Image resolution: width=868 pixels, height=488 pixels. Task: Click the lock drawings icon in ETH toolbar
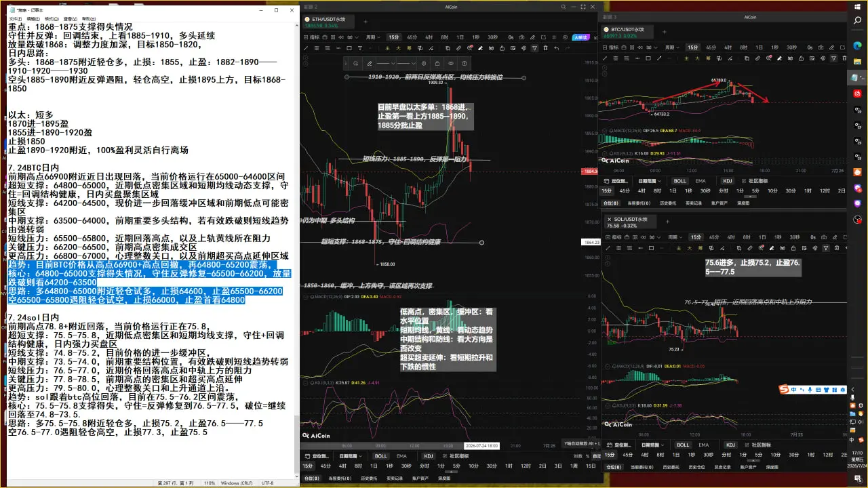(x=502, y=48)
